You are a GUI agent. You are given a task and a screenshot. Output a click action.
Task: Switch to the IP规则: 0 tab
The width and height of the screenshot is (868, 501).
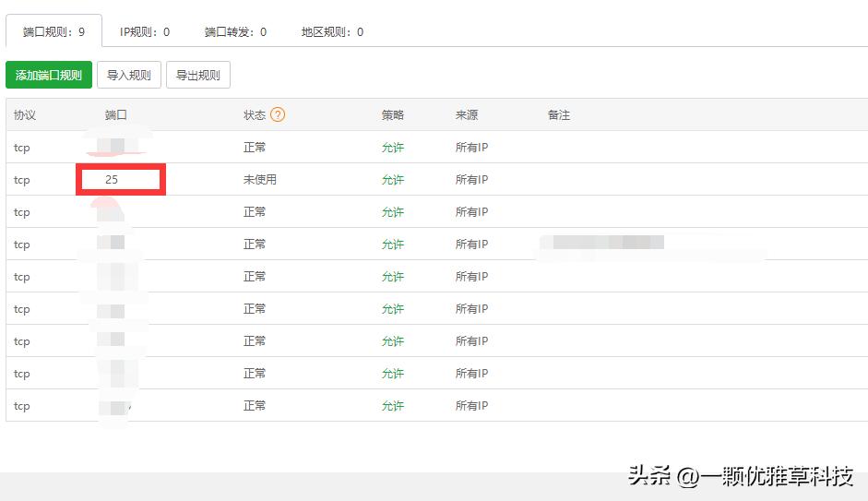tap(145, 32)
